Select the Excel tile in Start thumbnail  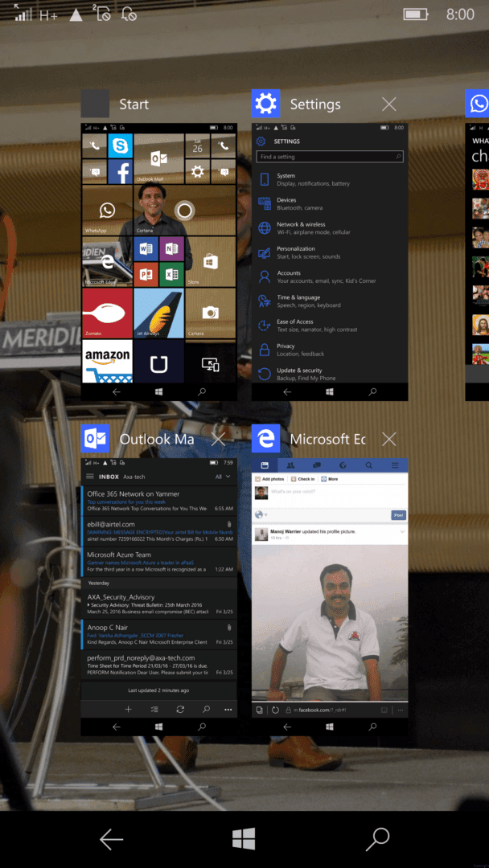(171, 275)
